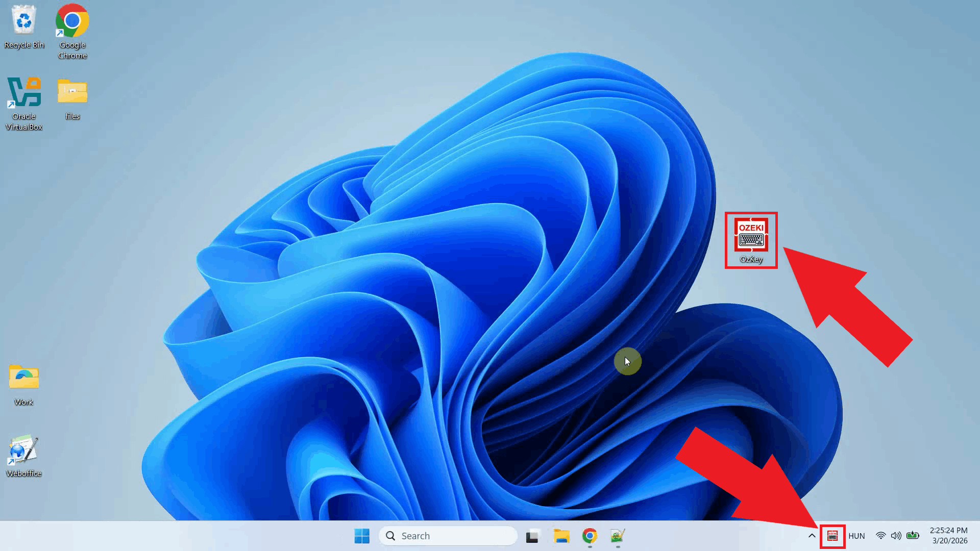Click the volume speaker icon
Screen dimensions: 980x551
click(896, 536)
